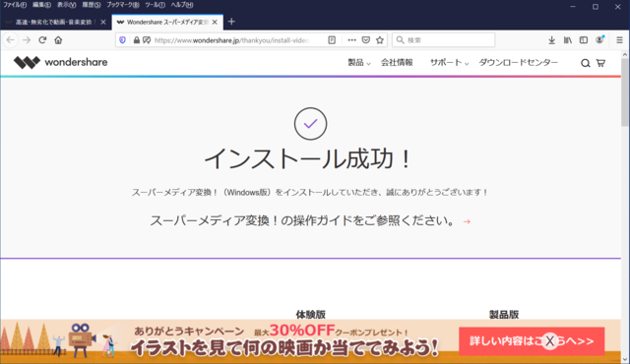Open the hamburger application menu
The width and height of the screenshot is (630, 364).
click(619, 40)
